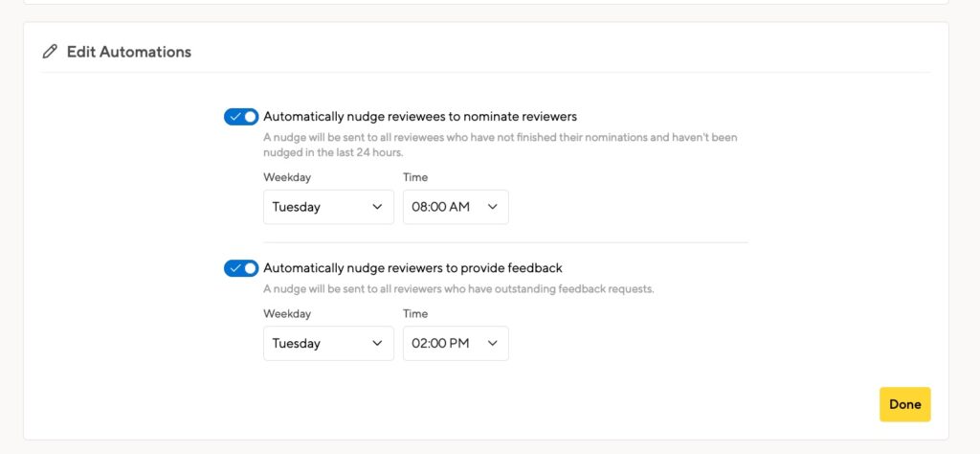Open the Weekday dropdown under nominate reviewers nudge
980x454 pixels.
point(329,207)
